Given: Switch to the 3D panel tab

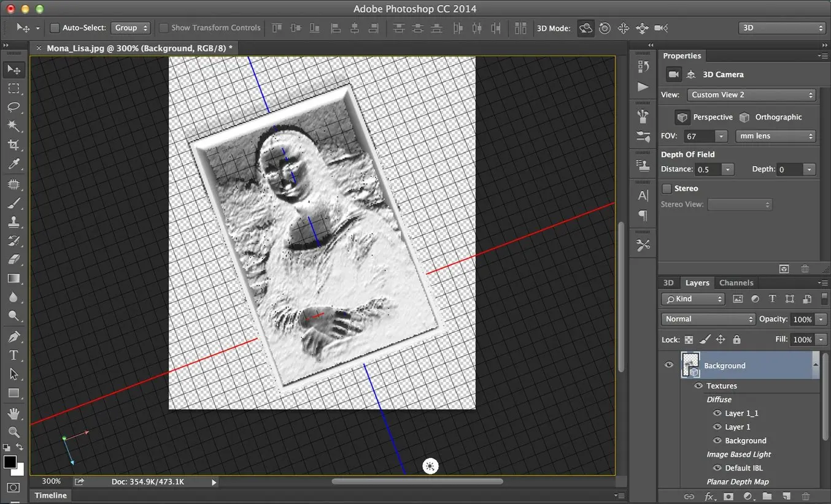Looking at the screenshot, I should click(668, 283).
